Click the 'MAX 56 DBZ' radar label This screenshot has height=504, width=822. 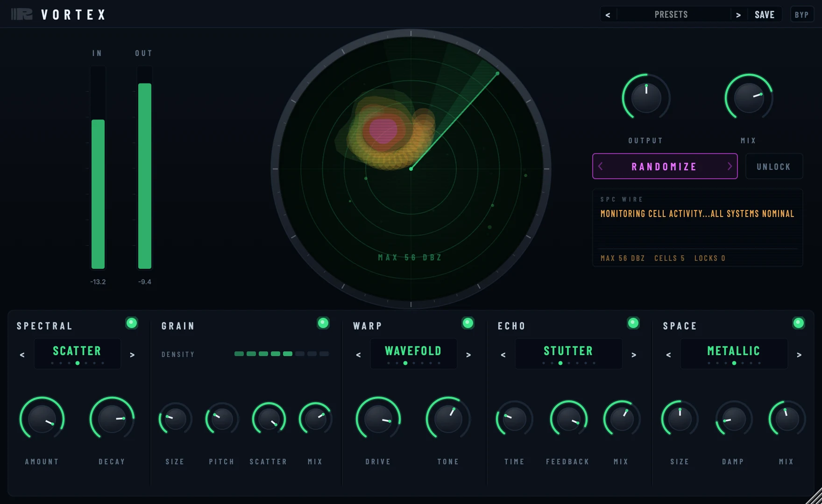410,258
